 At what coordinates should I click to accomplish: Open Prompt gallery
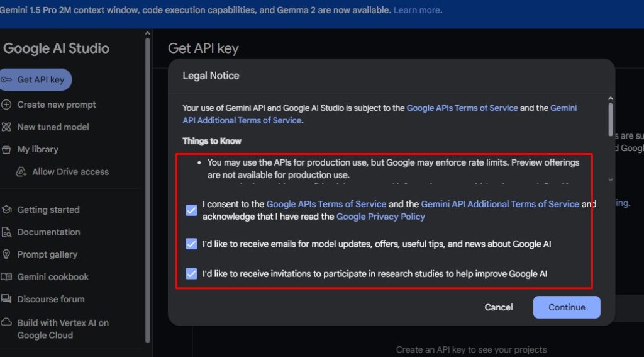(x=47, y=254)
